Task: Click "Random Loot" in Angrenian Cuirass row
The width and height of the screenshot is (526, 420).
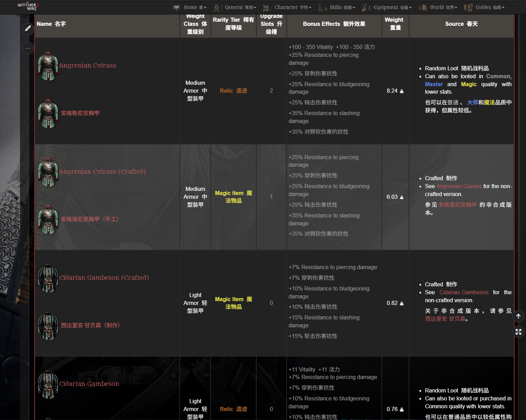Action: coord(441,68)
